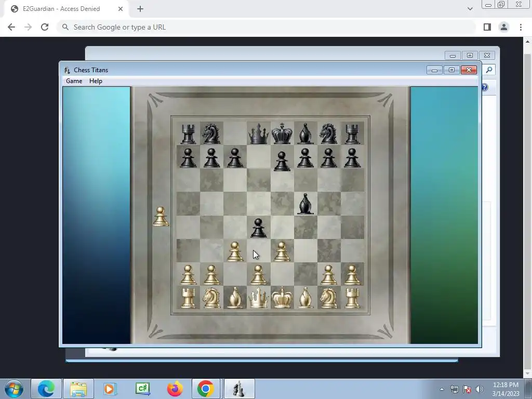Select the black knight on g8

[x=328, y=134]
